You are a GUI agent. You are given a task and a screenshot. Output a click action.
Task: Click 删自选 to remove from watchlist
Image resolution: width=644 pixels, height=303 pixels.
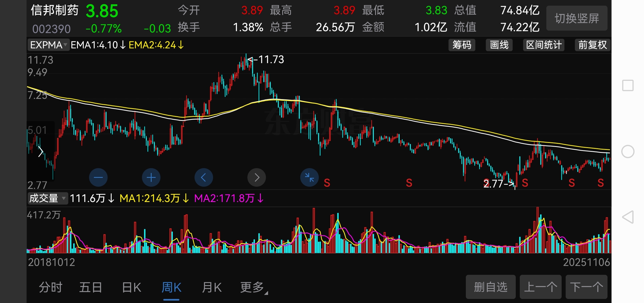[x=491, y=287]
